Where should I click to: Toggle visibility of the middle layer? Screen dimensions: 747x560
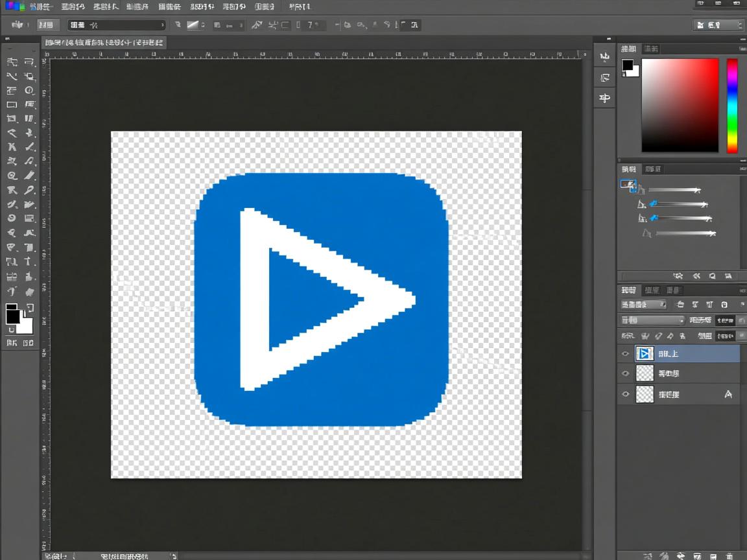pos(625,374)
